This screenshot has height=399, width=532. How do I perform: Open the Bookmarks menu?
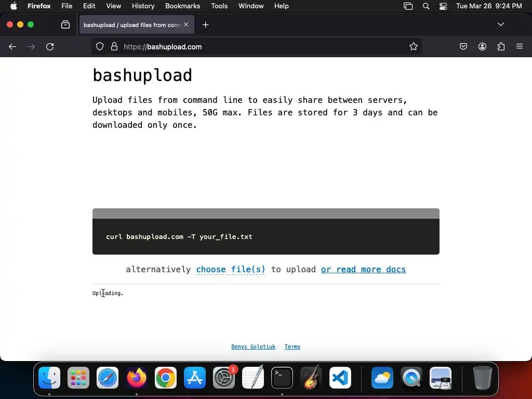pyautogui.click(x=182, y=6)
